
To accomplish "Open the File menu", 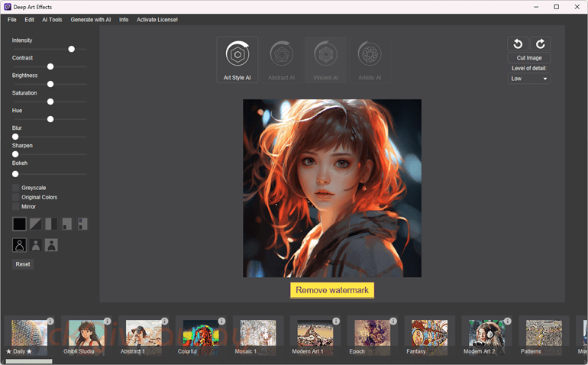I will pos(12,20).
